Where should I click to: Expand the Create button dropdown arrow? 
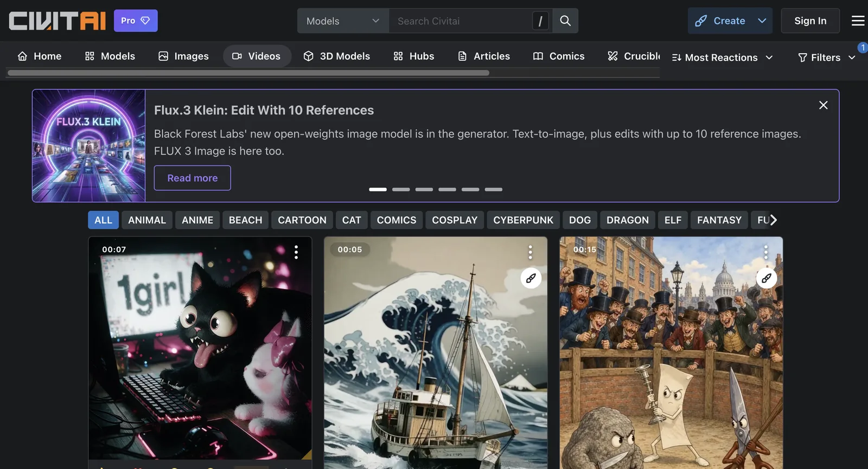click(762, 21)
